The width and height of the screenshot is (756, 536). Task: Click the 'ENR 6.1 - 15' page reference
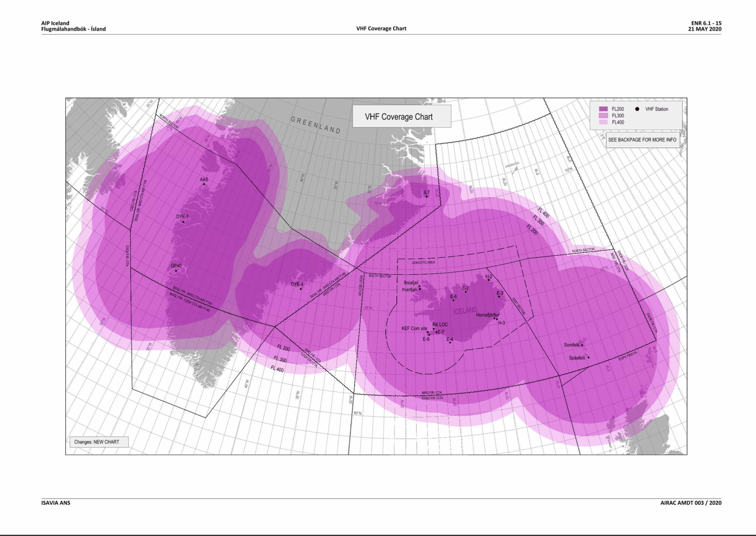point(707,23)
